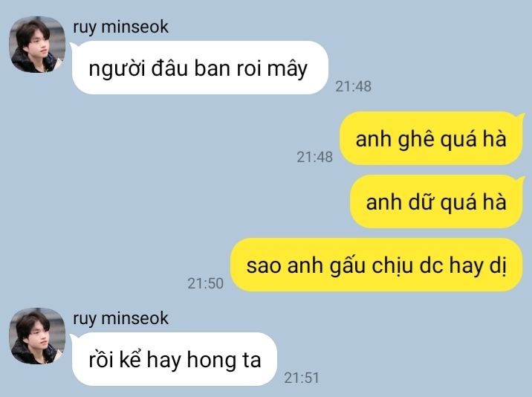Image resolution: width=532 pixels, height=397 pixels.
Task: Click the word 'chịu' in the longest yellow message
Action: pos(392,265)
